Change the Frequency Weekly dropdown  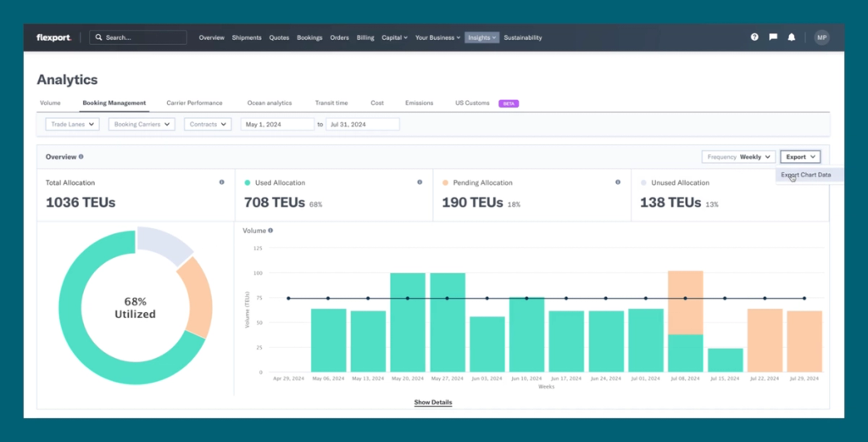738,157
